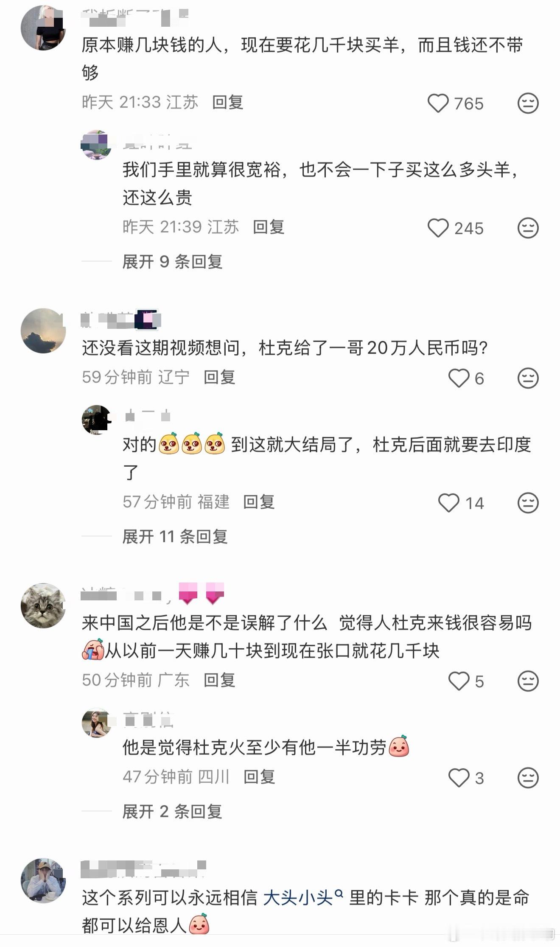Screen dimensions: 560x947
Task: Open the cat avatar profile
Action: click(x=43, y=605)
